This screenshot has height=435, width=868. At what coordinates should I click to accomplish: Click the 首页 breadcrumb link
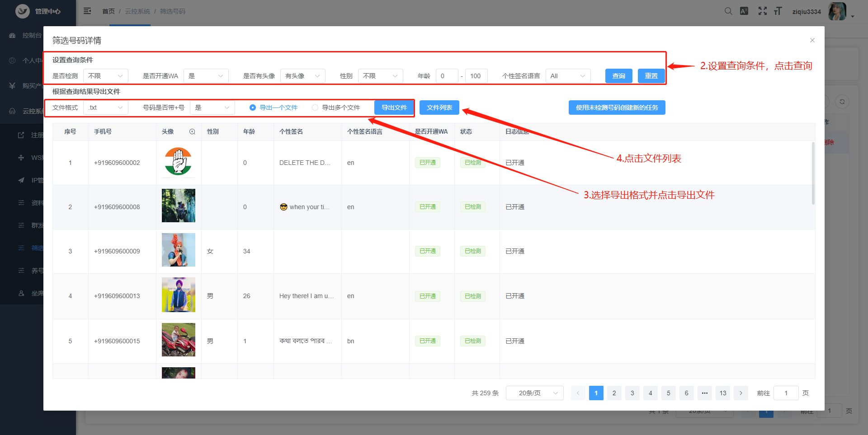tap(108, 11)
